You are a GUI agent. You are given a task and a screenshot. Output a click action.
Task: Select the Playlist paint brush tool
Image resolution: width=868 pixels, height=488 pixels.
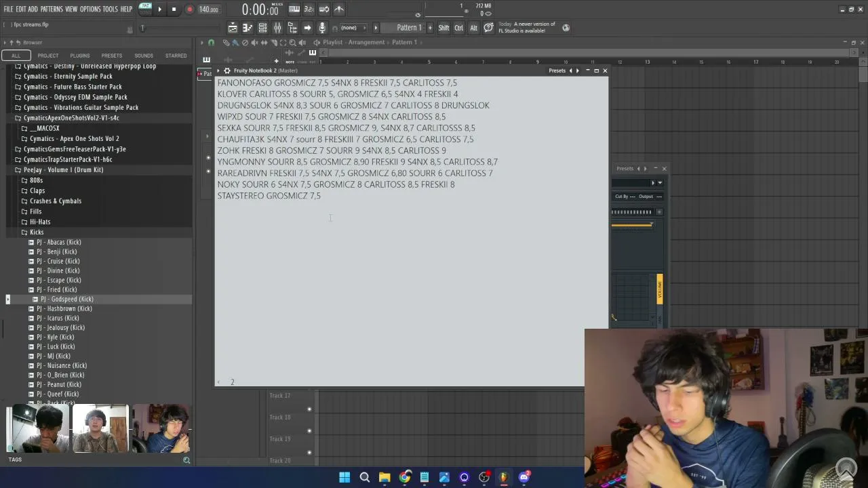click(235, 43)
